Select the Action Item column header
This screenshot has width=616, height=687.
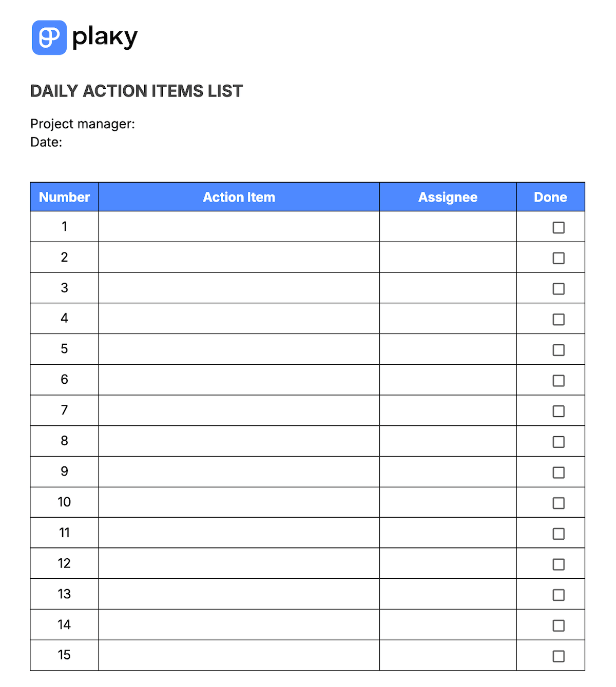tap(239, 197)
